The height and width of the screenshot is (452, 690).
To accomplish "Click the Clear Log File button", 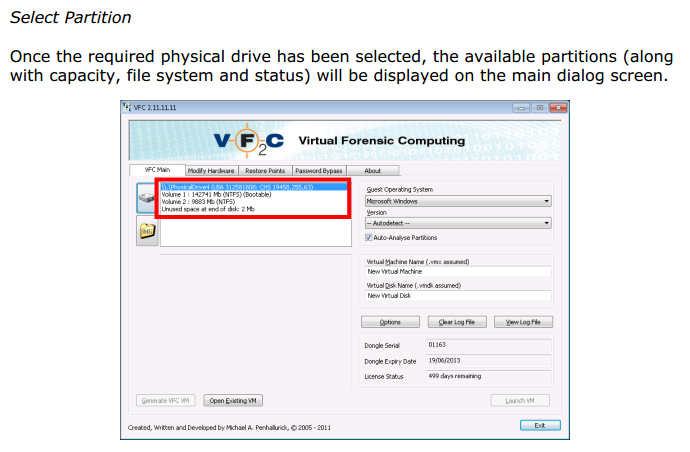I will pyautogui.click(x=457, y=322).
